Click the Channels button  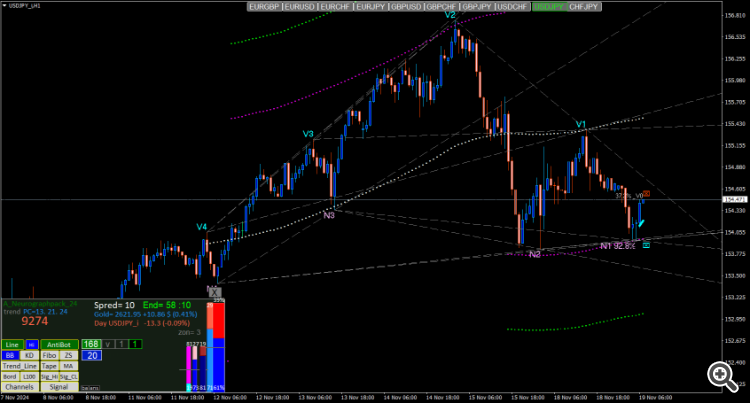[x=20, y=387]
